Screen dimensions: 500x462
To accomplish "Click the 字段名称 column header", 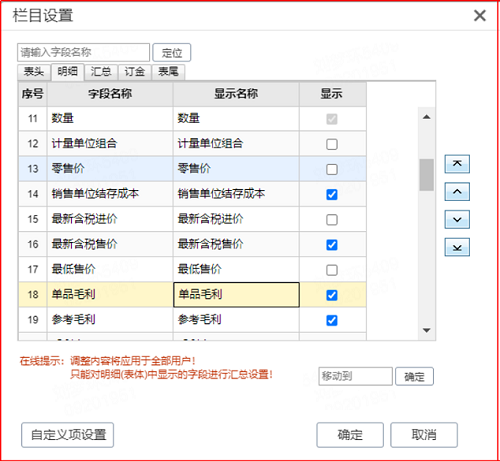I will coord(110,94).
